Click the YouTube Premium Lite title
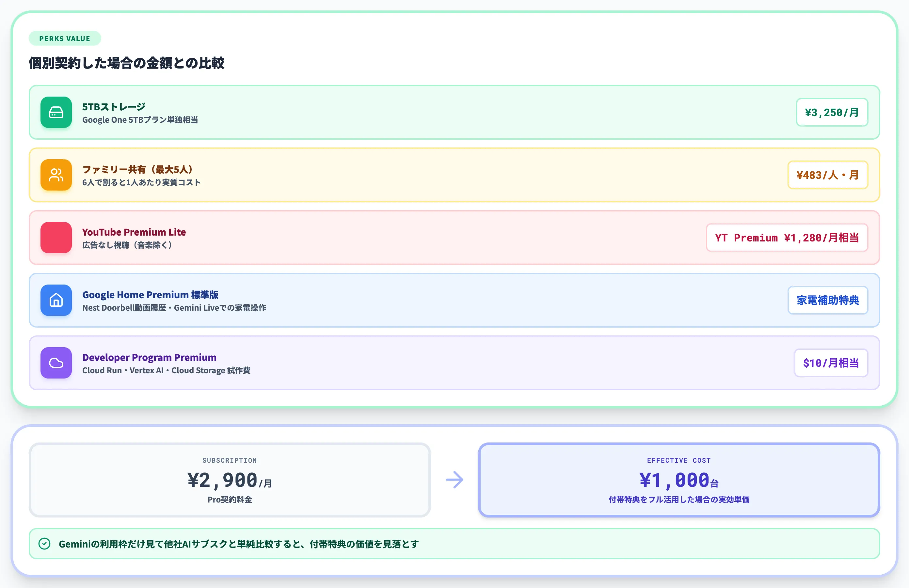The height and width of the screenshot is (588, 909). point(134,232)
